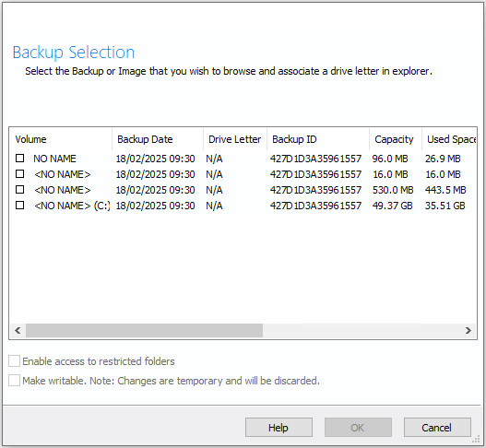Click the Used Space column header
The image size is (486, 448).
click(x=449, y=139)
